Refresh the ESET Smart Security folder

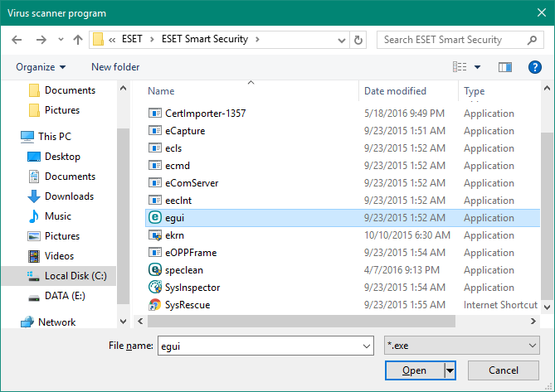(358, 40)
